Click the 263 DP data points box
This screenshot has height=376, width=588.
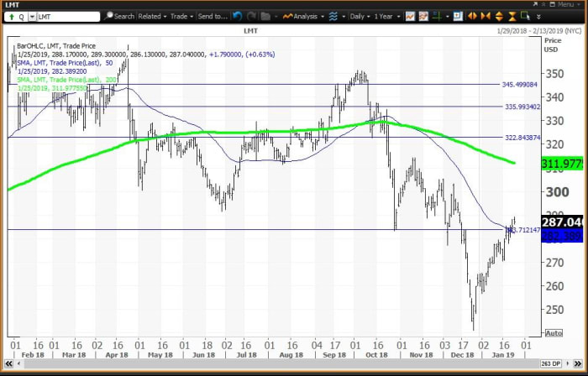point(551,363)
